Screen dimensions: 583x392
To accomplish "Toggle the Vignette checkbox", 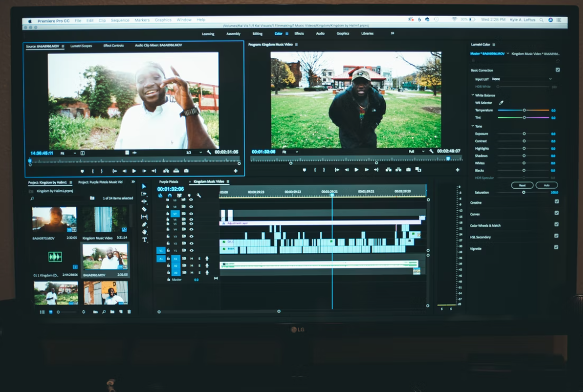I will tap(556, 247).
